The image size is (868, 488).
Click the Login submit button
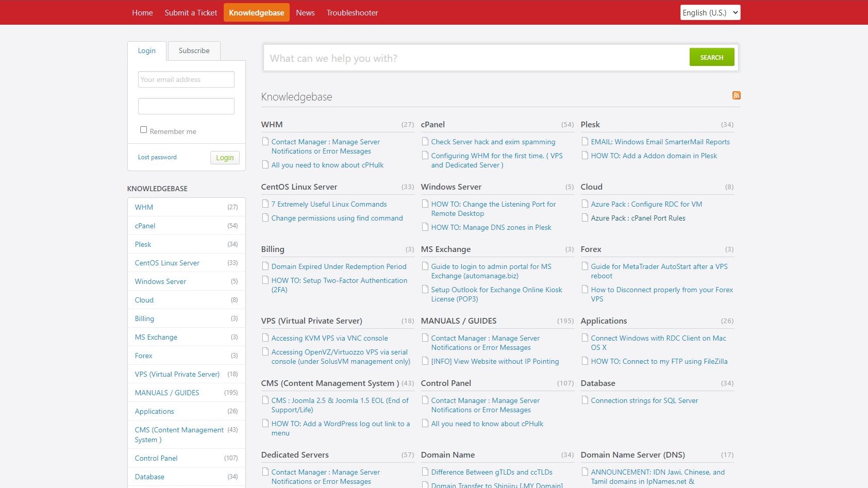(x=225, y=158)
